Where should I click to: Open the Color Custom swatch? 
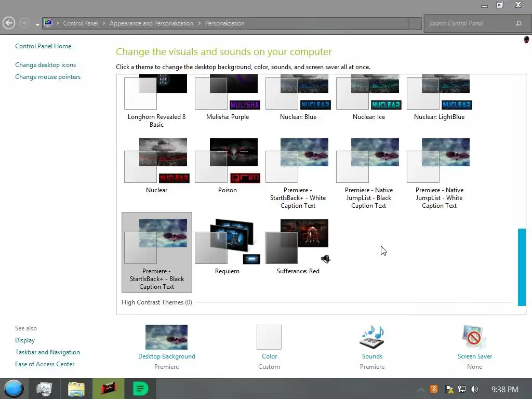269,337
